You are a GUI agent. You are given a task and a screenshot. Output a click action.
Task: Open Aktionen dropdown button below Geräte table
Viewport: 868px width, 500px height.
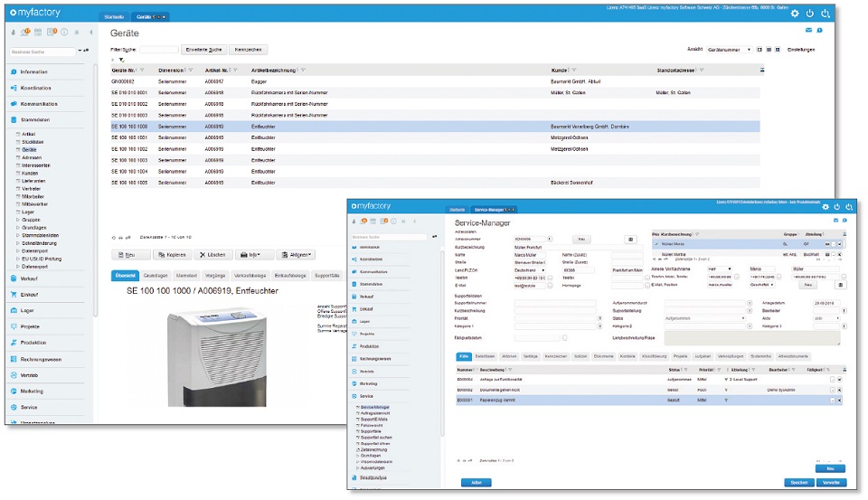pos(297,255)
